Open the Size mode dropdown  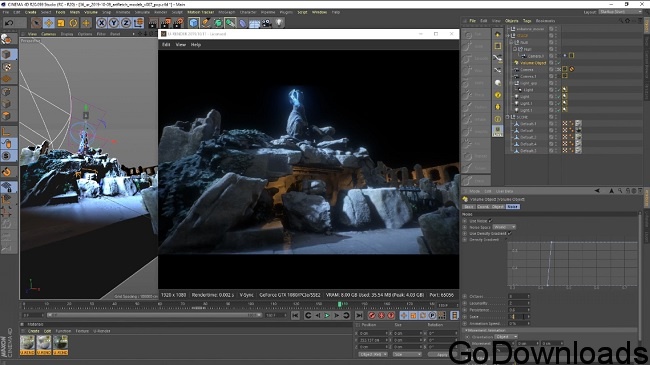point(407,354)
